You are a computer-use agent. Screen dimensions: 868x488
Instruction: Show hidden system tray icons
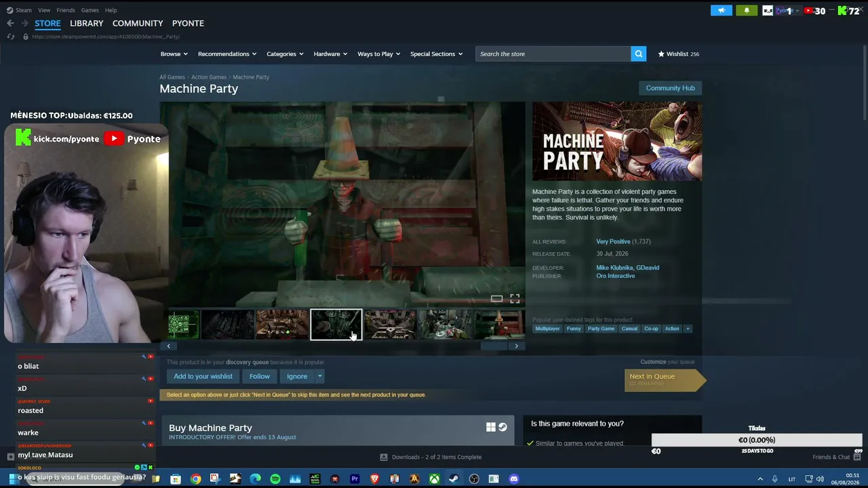coord(760,479)
